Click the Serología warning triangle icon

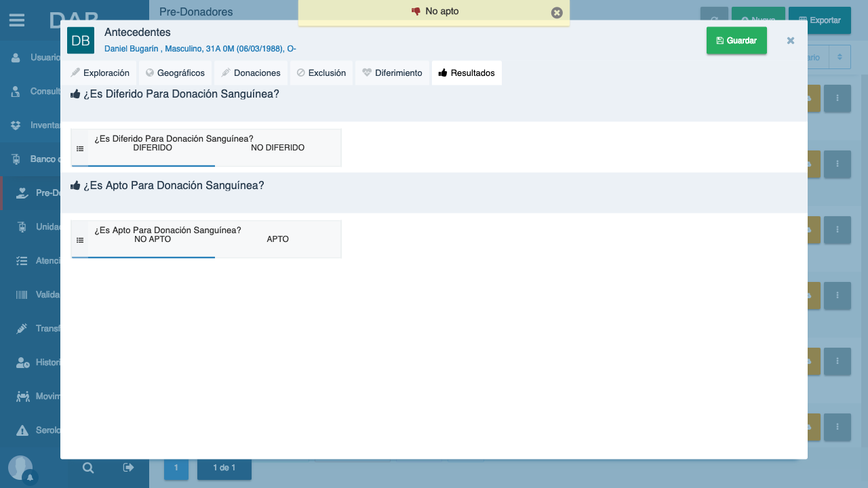tap(22, 430)
